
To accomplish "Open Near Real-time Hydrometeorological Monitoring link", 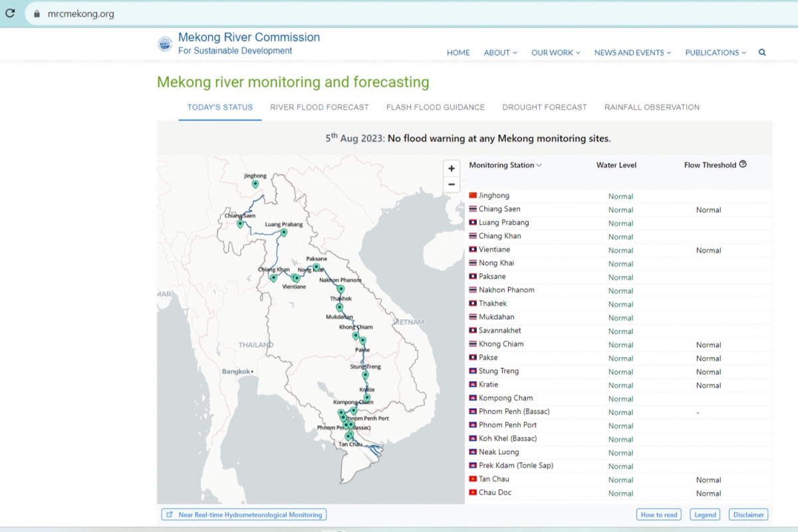I will 244,515.
